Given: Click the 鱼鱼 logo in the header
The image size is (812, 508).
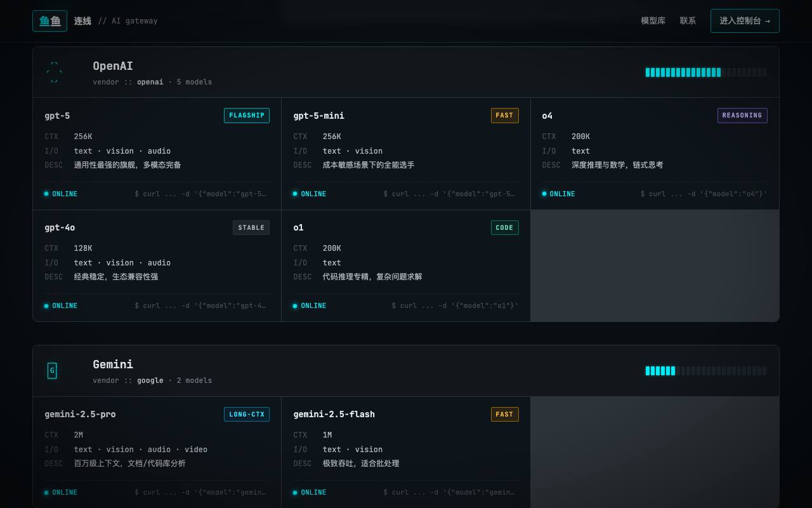Looking at the screenshot, I should pyautogui.click(x=49, y=21).
